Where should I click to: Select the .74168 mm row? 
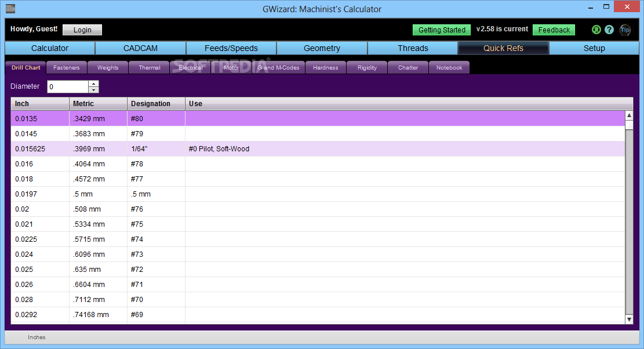tap(318, 315)
